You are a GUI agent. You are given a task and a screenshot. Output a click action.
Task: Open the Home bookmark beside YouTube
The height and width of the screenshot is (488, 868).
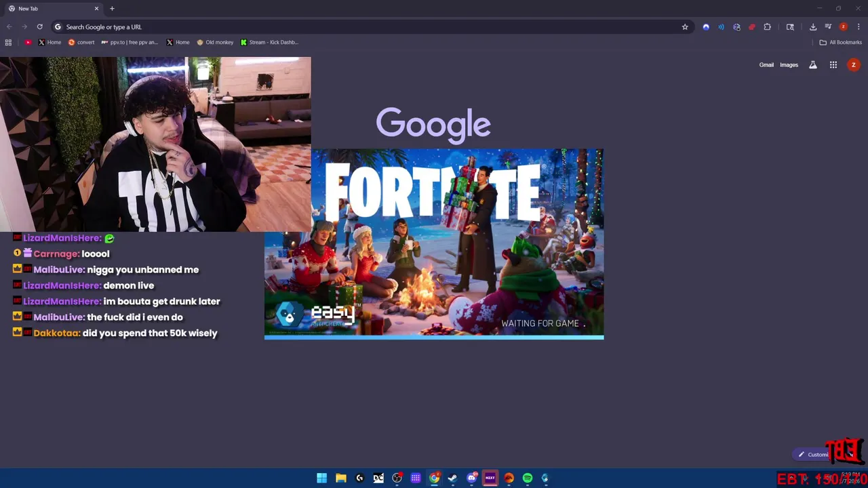coord(50,42)
